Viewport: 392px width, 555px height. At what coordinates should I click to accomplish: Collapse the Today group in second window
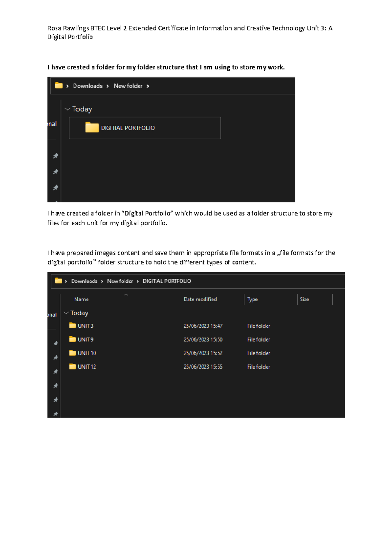(66, 313)
